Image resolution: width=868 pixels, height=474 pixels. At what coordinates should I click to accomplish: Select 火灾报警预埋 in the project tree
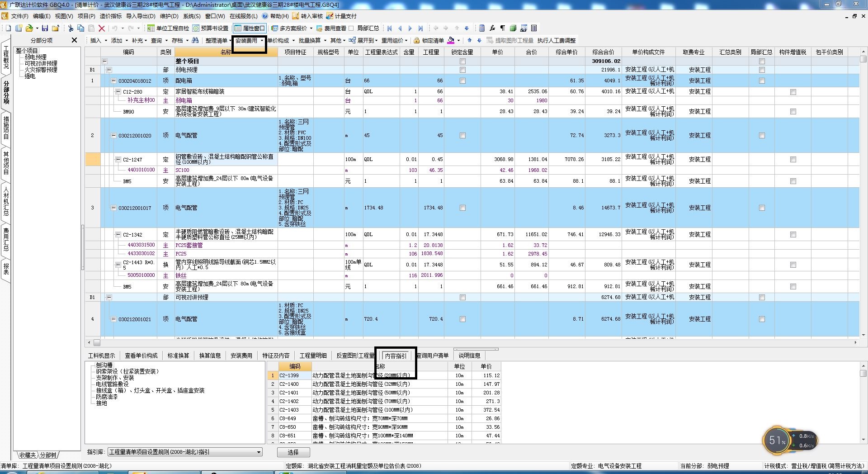[x=41, y=70]
